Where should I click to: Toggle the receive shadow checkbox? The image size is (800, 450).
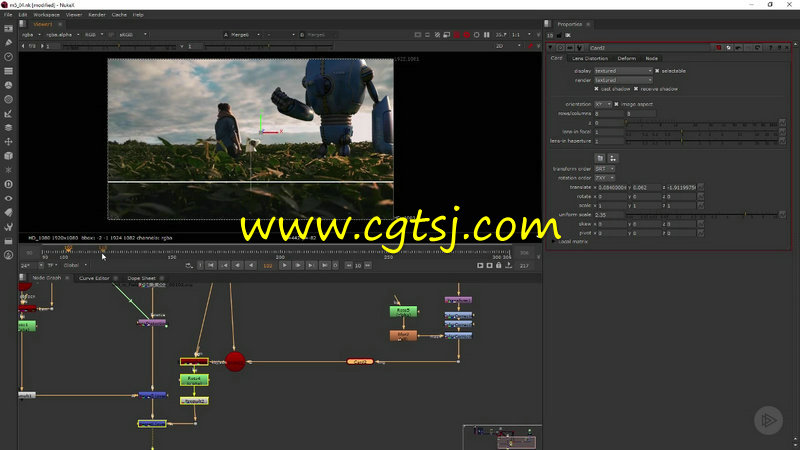[636, 89]
